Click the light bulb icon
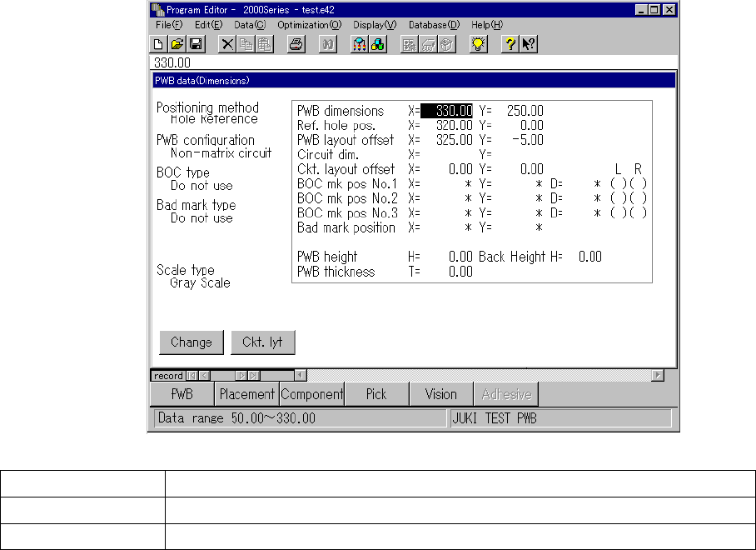The height and width of the screenshot is (550, 756). coord(478,45)
